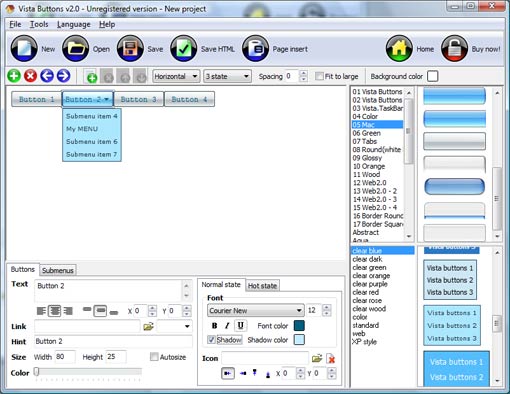Expand the Button 2 dropdown arrow
Image resolution: width=510 pixels, height=394 pixels.
tap(106, 99)
